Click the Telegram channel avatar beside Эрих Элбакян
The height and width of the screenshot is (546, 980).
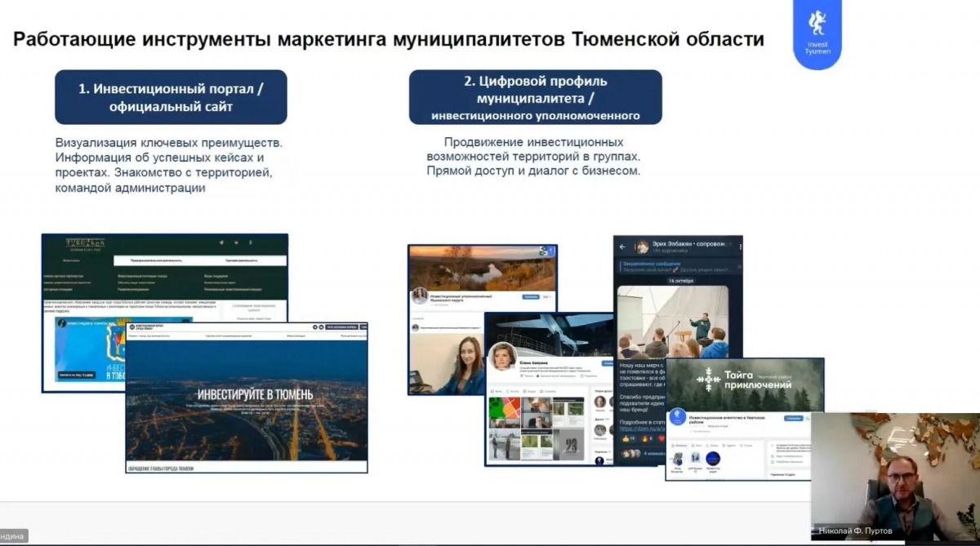643,246
